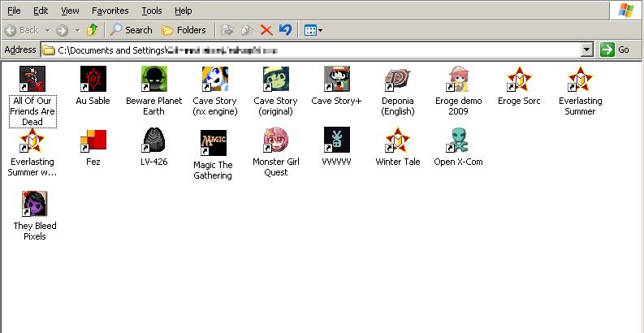Click the Windows flag logo

[x=625, y=11]
